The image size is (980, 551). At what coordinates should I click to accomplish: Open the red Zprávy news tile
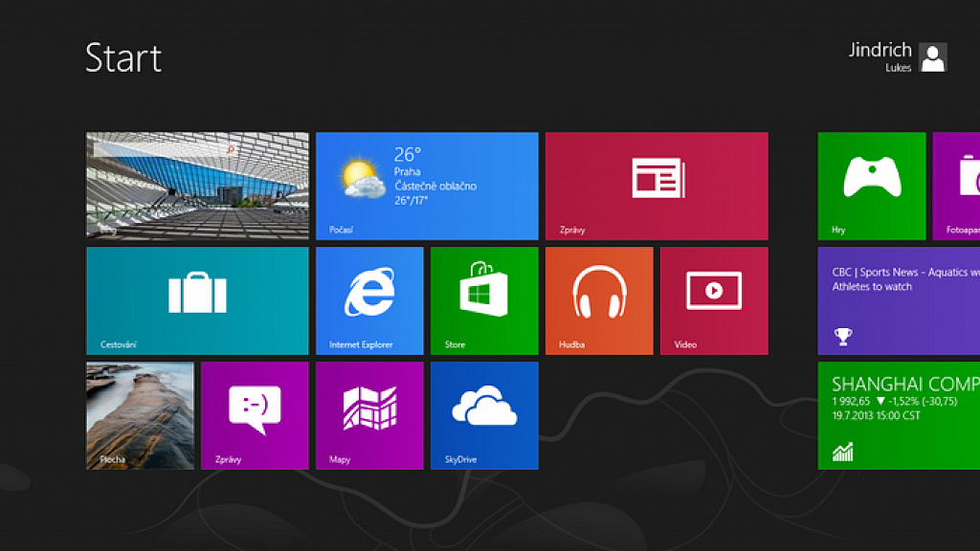click(657, 186)
